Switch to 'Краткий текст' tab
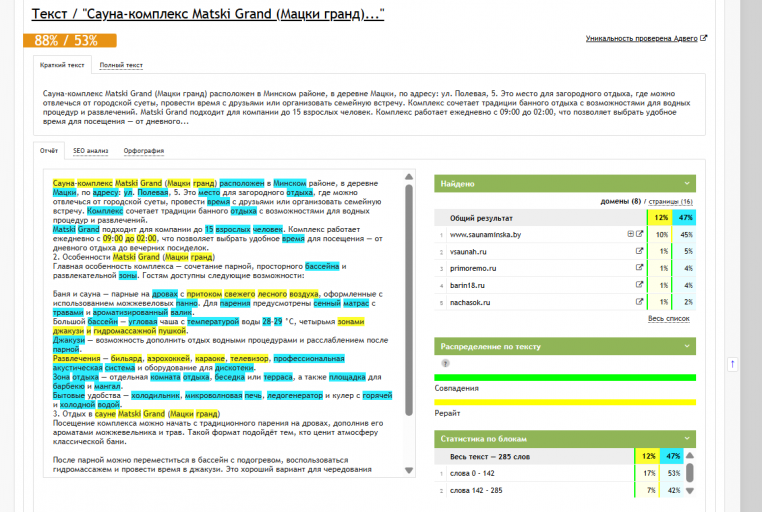This screenshot has width=762, height=512. (62, 65)
